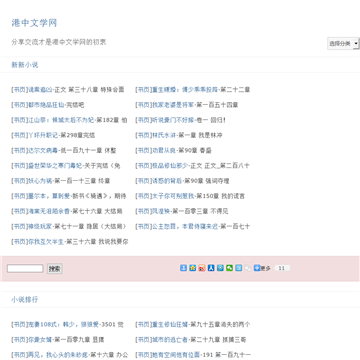Viewport: 360px width, 360px height.
Task: Open novel link 江山祭：倾城太后不为妃
Action: pyautogui.click(x=61, y=120)
